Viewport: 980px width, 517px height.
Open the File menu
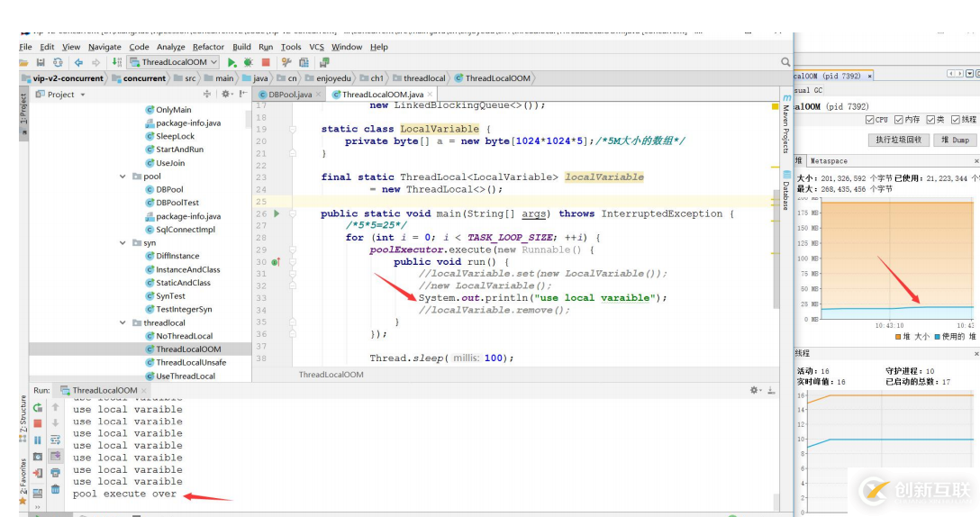[x=25, y=47]
